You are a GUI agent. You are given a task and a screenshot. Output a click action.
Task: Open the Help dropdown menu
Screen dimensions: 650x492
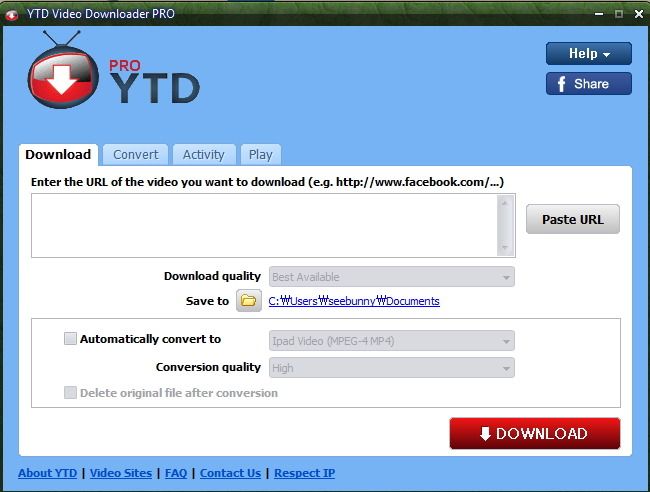click(589, 53)
